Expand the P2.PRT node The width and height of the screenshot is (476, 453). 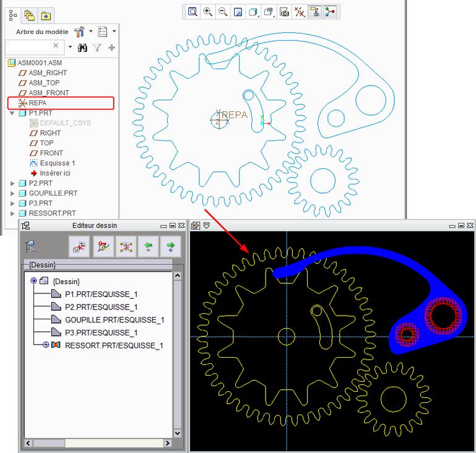pos(12,183)
